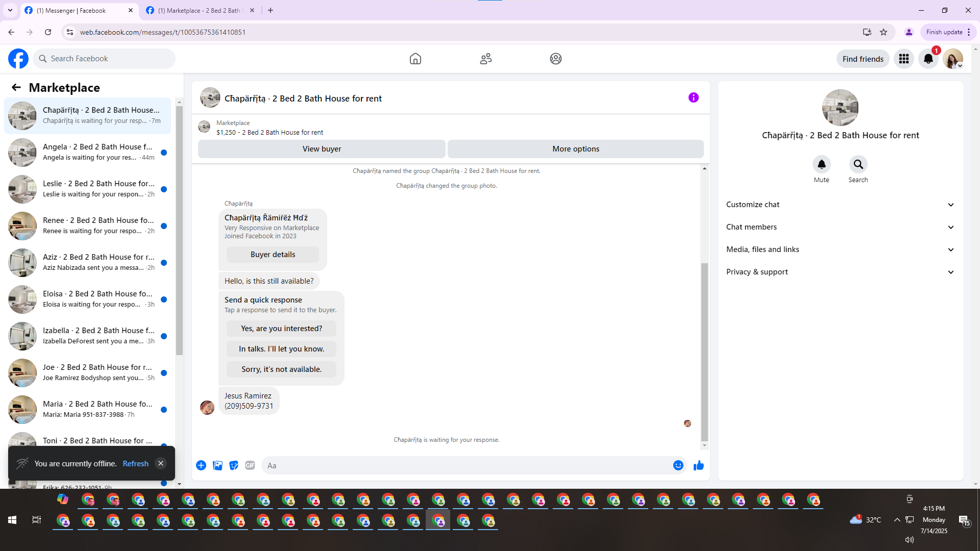Switch to the Marketplace browser tab

pos(199,10)
